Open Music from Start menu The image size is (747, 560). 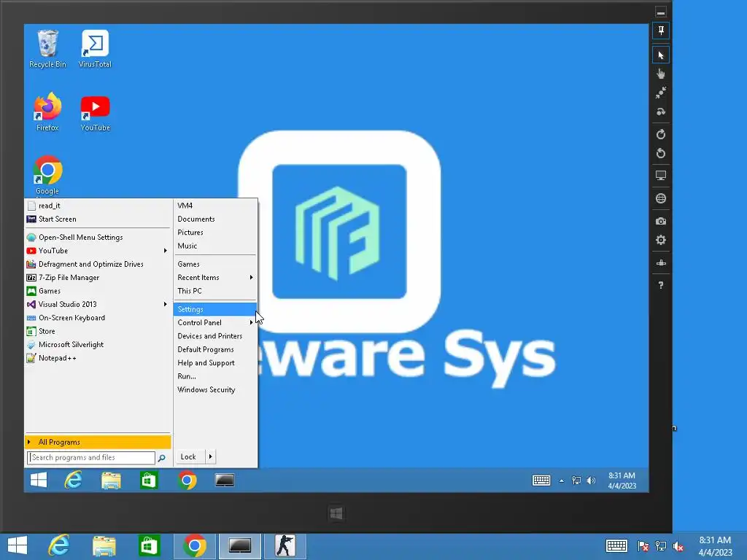pyautogui.click(x=215, y=246)
